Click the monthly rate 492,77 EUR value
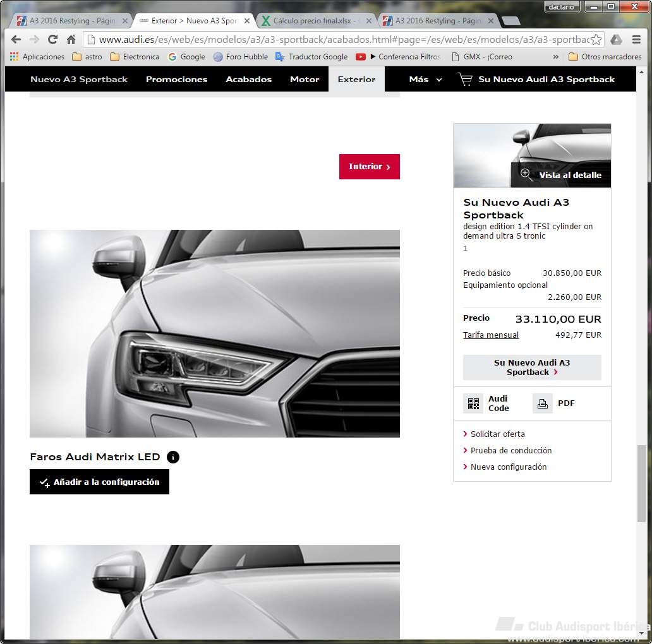Image resolution: width=652 pixels, height=644 pixels. 579,335
